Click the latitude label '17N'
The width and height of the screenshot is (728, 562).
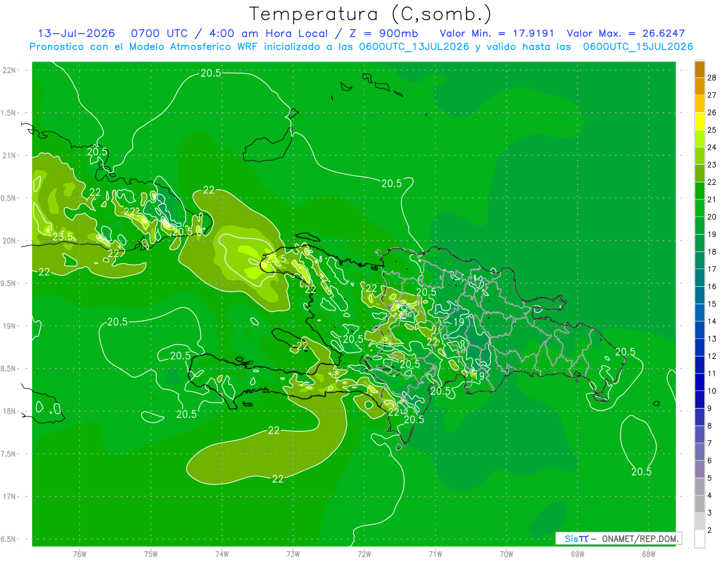point(10,497)
